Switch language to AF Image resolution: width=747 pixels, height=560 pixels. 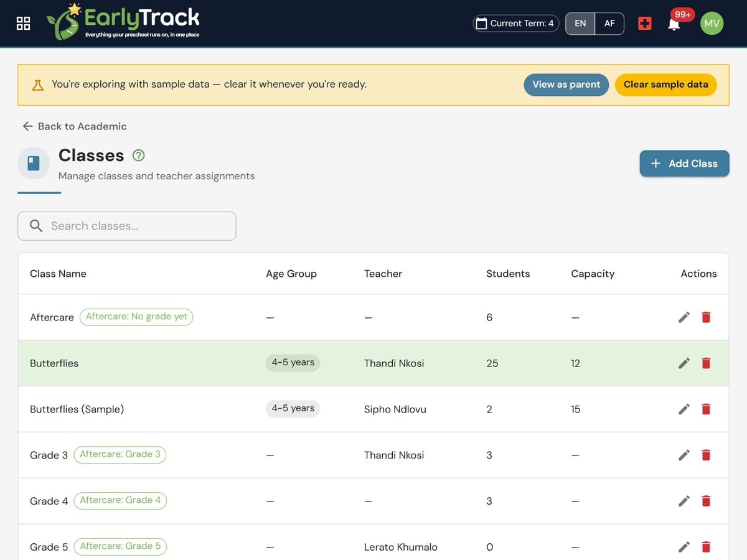click(x=609, y=23)
